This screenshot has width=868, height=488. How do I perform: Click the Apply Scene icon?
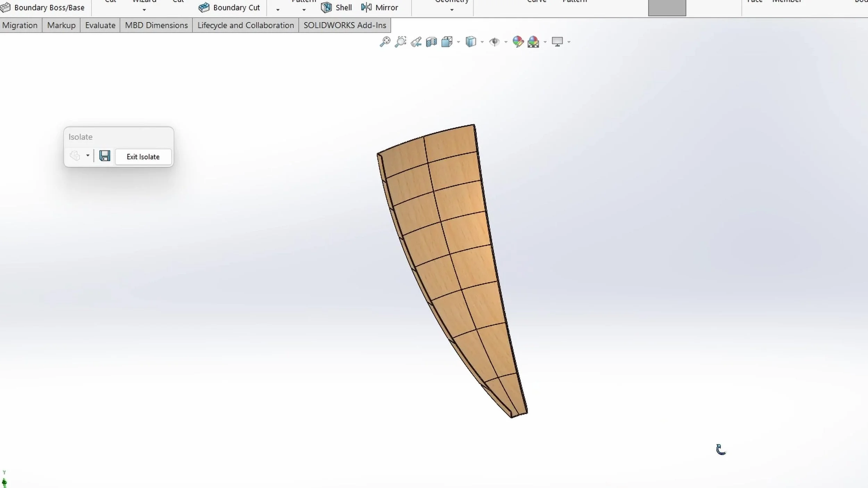pos(533,42)
